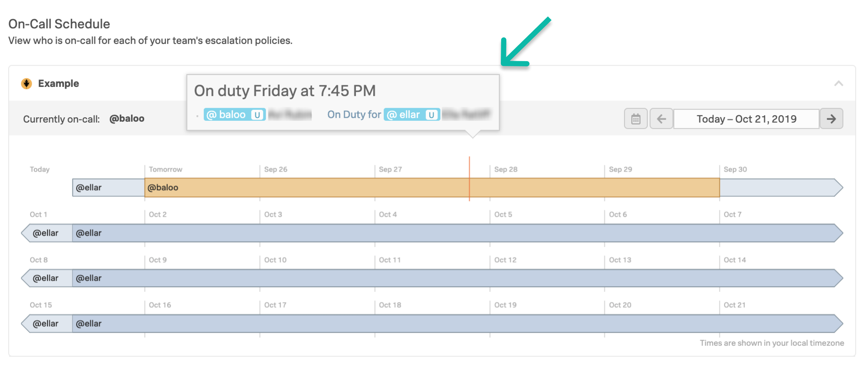868x367 pixels.
Task: Click the Today – Oct 21, 2019 field
Action: (x=746, y=119)
